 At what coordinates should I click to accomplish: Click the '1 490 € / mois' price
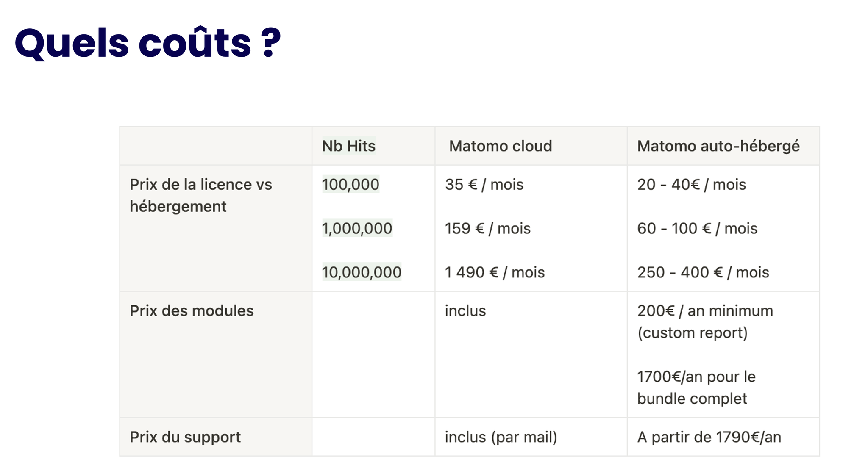click(x=495, y=272)
